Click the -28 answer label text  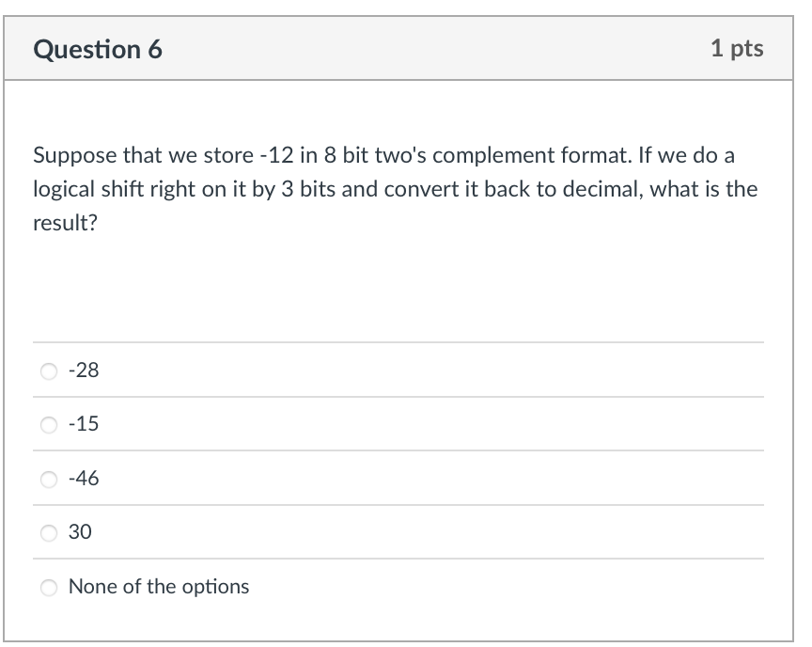pos(84,371)
